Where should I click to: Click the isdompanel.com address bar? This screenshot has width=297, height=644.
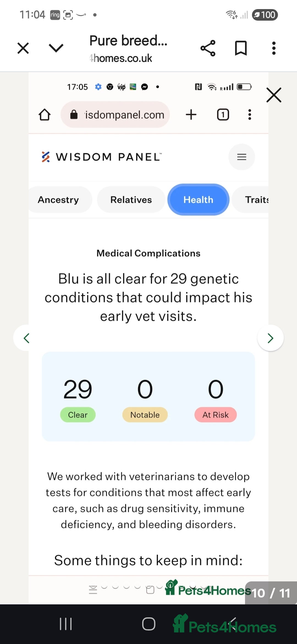tap(116, 115)
